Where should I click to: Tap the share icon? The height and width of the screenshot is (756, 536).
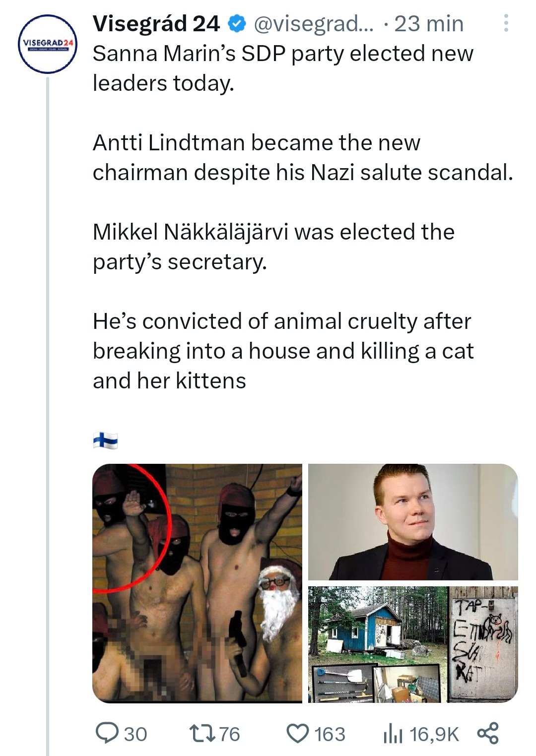click(487, 734)
